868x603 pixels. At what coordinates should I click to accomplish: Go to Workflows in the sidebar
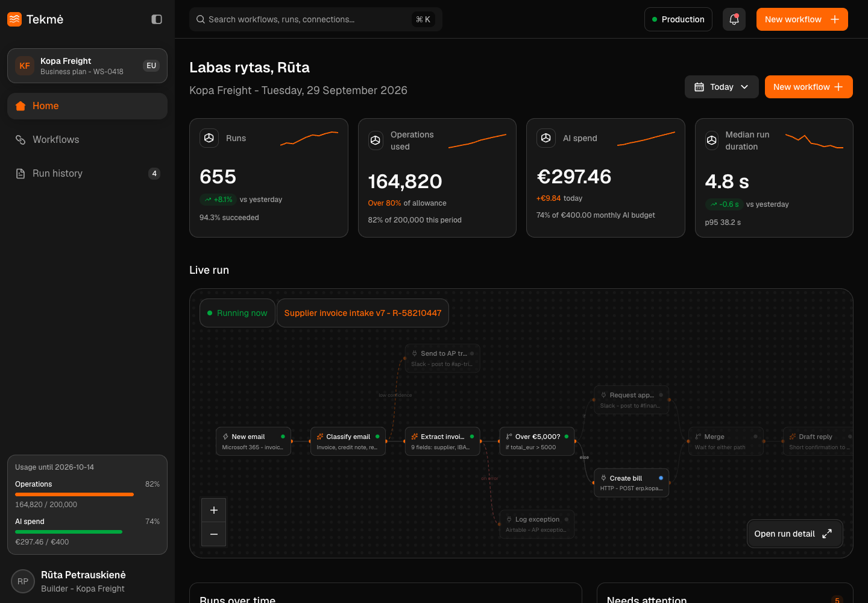click(87, 140)
